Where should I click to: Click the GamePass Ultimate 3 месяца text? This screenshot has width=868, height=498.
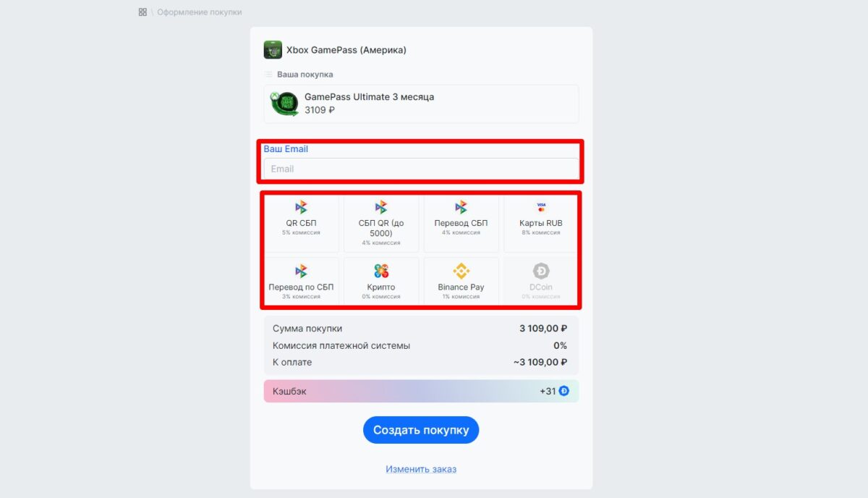click(x=369, y=97)
